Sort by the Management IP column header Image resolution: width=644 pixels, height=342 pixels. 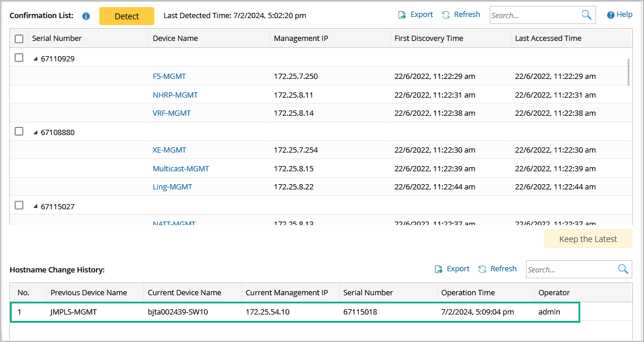301,39
